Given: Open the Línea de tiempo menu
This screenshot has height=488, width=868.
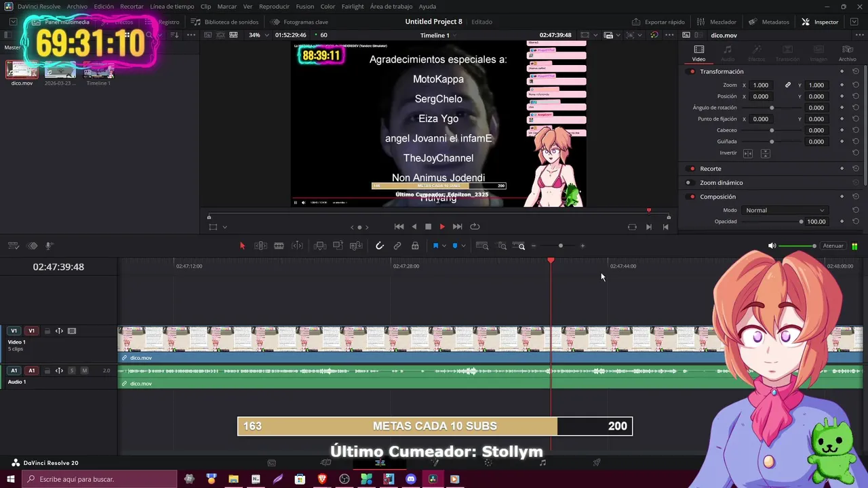Looking at the screenshot, I should (172, 6).
